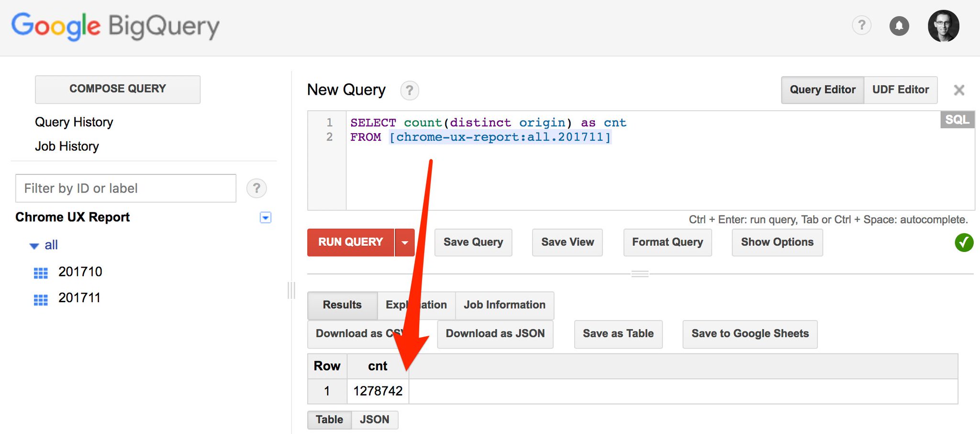Click the table icon next to 201711
Viewport: 980px width, 434px height.
(41, 300)
